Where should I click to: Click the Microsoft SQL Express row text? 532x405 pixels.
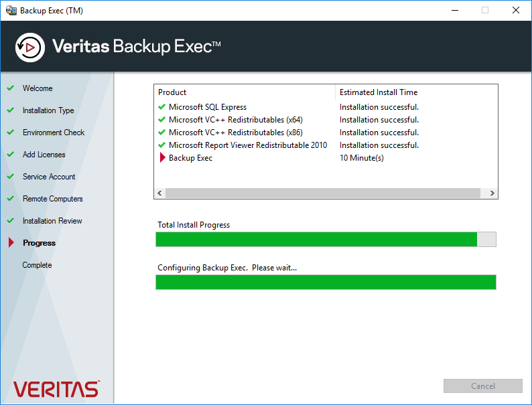[208, 107]
